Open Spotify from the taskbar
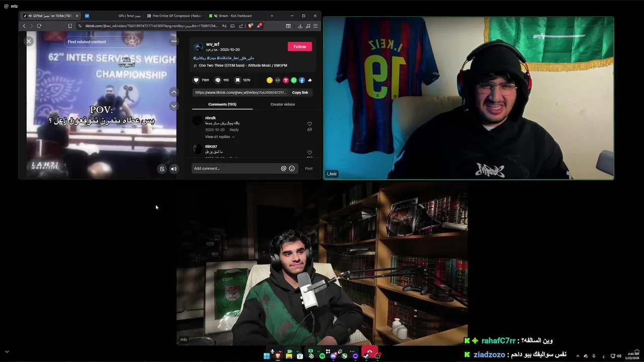This screenshot has height=362, width=644. [x=322, y=356]
